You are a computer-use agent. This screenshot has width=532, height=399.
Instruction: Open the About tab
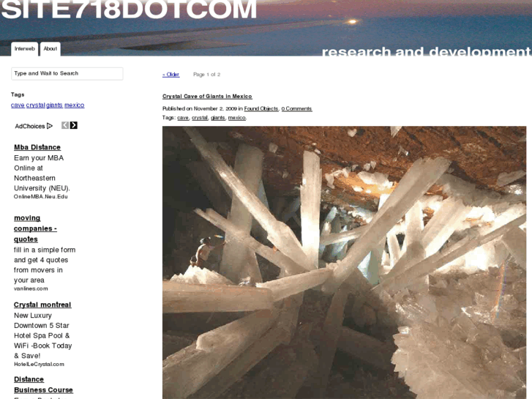click(x=50, y=49)
